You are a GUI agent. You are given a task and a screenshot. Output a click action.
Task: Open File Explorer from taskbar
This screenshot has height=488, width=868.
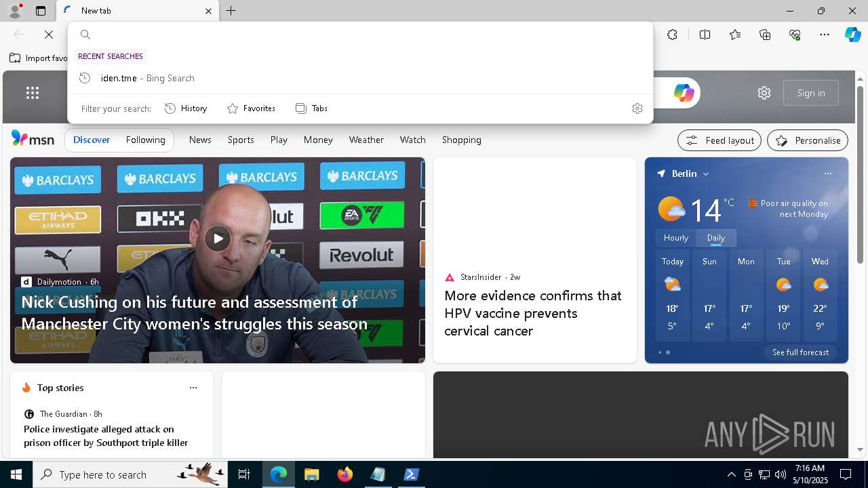tap(311, 474)
